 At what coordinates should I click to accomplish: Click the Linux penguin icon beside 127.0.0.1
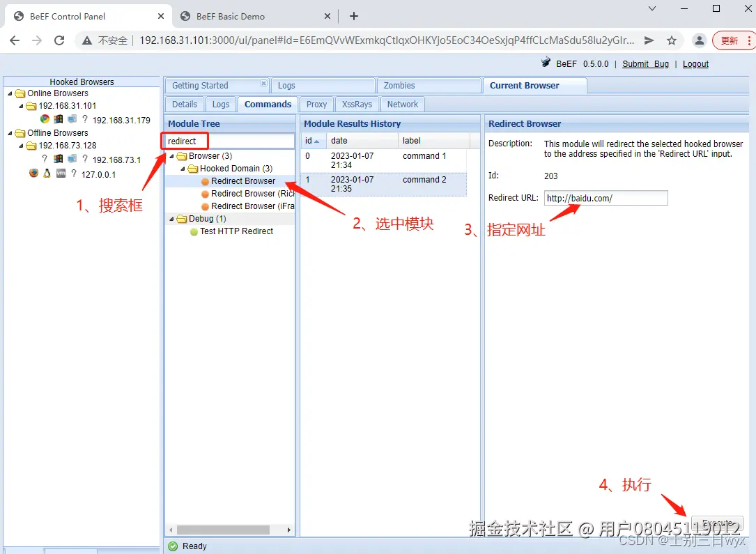[x=47, y=173]
